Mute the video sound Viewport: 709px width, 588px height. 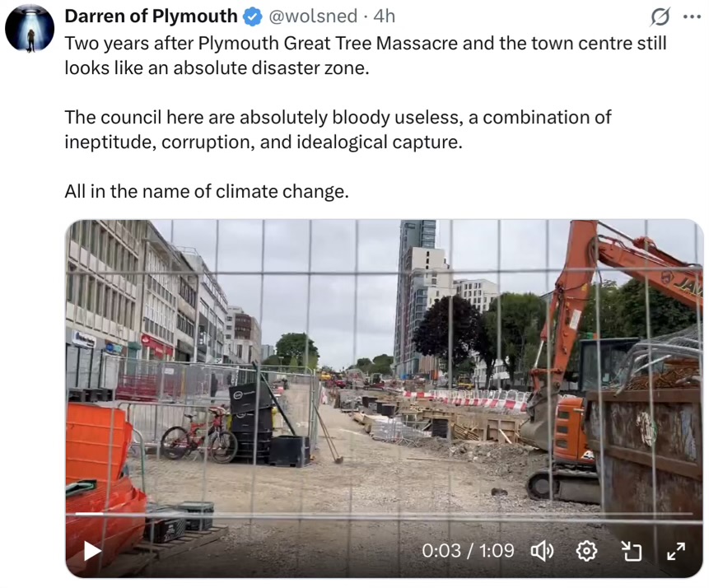(x=542, y=551)
